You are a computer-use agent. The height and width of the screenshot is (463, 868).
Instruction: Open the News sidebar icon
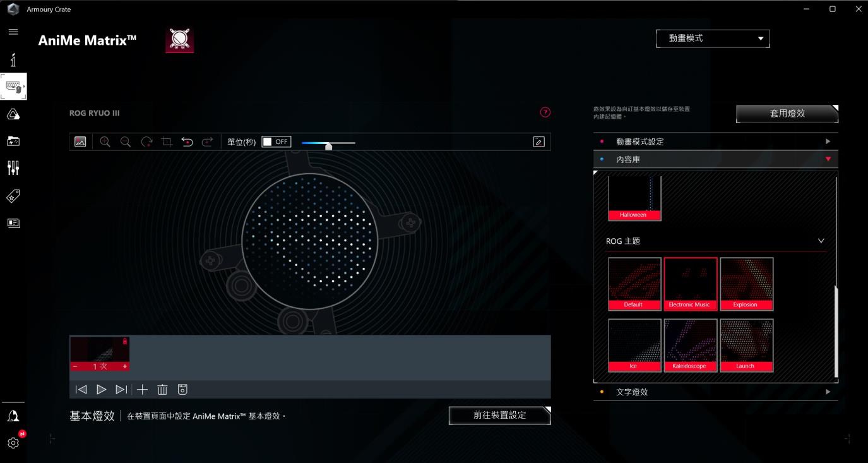pyautogui.click(x=13, y=223)
